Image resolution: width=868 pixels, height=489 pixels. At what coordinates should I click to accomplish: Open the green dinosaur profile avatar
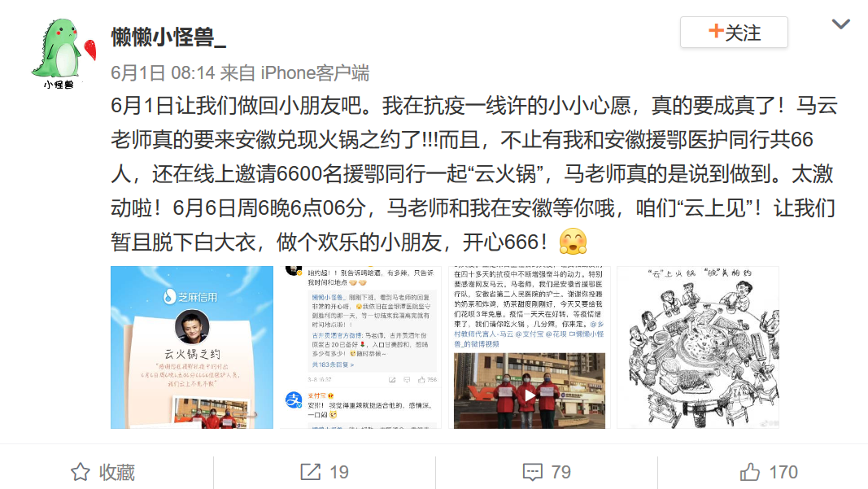tap(63, 53)
